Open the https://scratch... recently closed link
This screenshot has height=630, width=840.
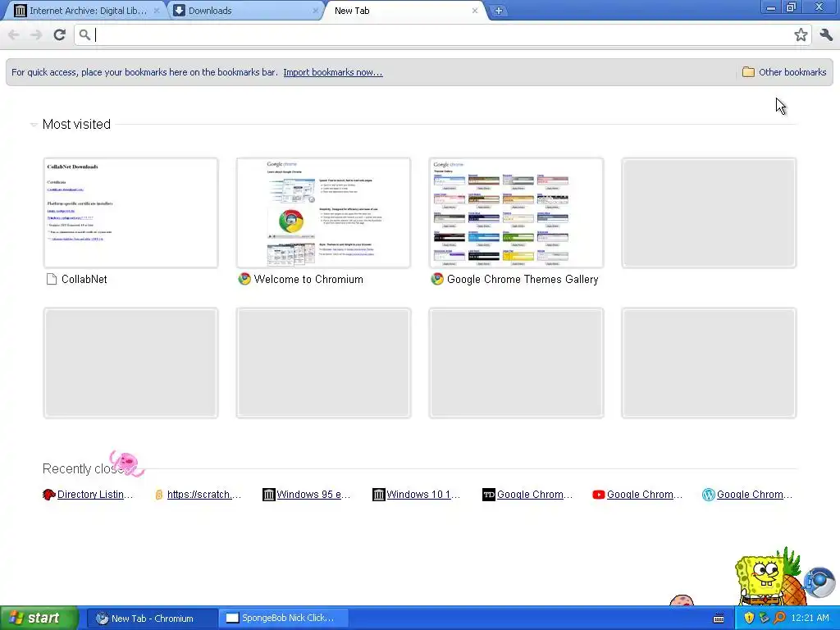click(204, 495)
